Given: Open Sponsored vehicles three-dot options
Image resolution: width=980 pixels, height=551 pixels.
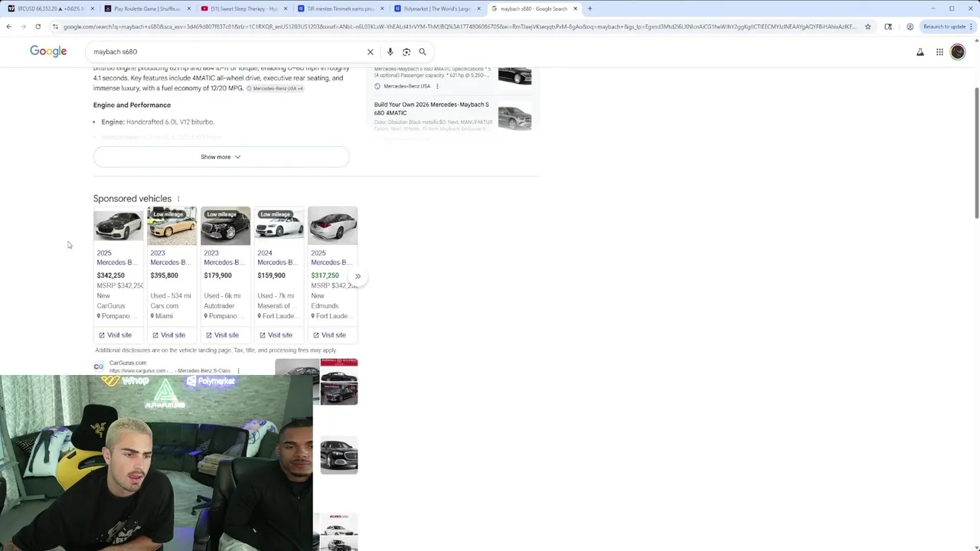Looking at the screenshot, I should (178, 199).
